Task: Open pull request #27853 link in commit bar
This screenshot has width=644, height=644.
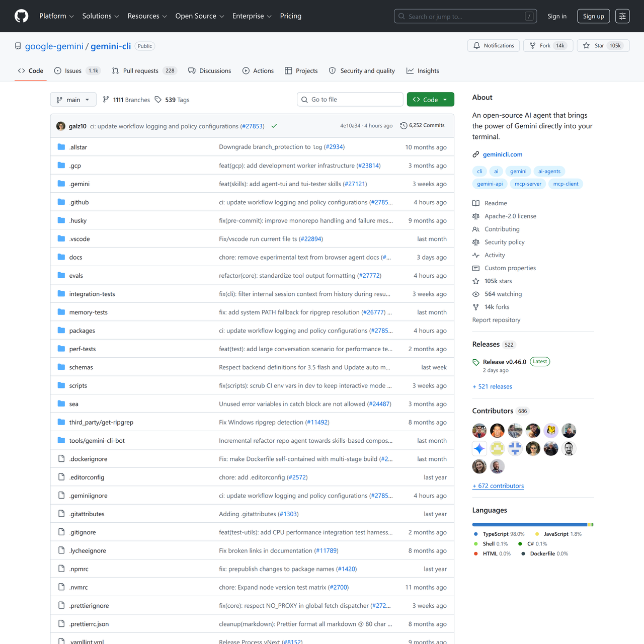Action: click(x=252, y=126)
